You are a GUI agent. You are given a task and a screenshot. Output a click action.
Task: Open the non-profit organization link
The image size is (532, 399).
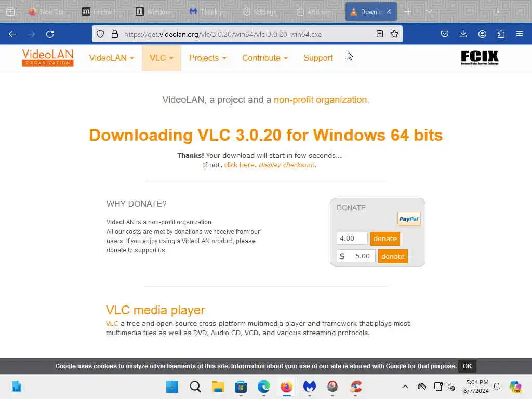click(321, 100)
